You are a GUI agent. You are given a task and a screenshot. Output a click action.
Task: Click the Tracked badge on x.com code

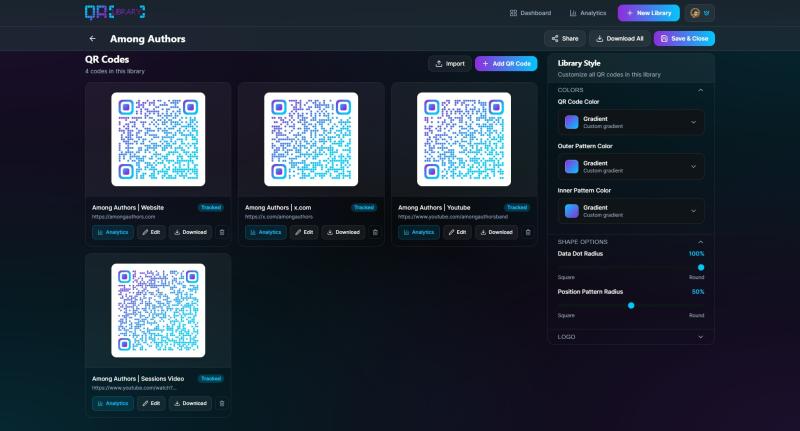click(364, 208)
